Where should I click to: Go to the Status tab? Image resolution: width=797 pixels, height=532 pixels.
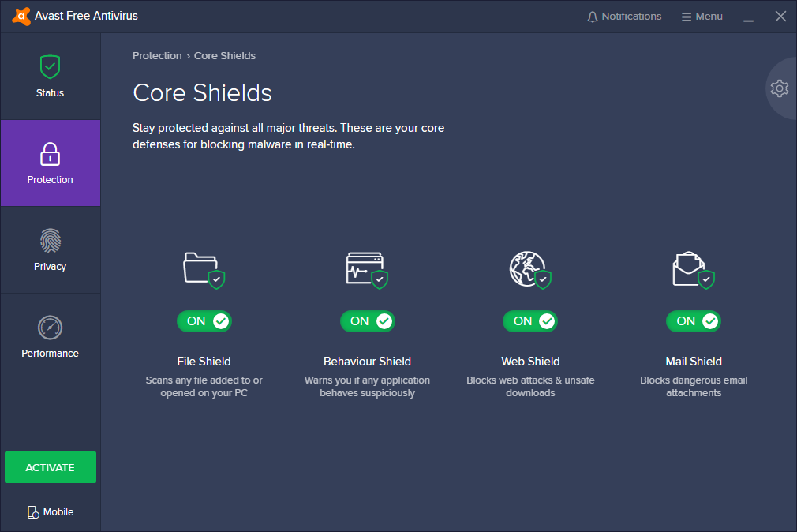[51, 77]
